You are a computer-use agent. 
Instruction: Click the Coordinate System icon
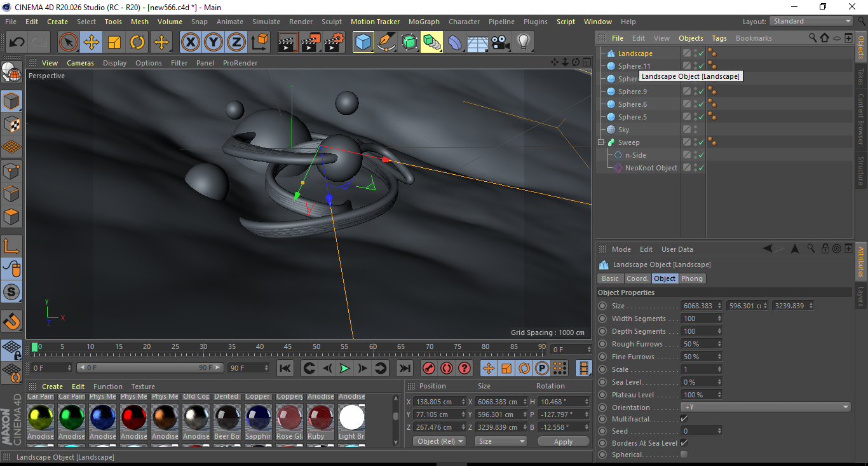(260, 43)
